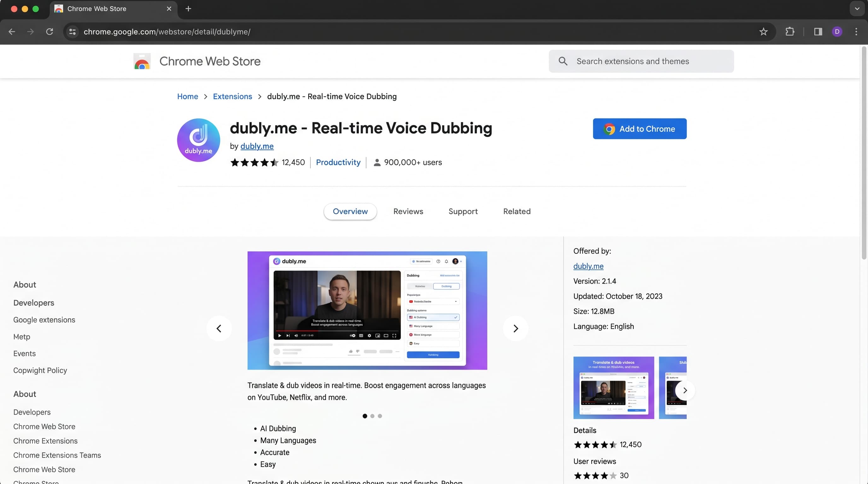Select the third carousel dot

point(380,416)
